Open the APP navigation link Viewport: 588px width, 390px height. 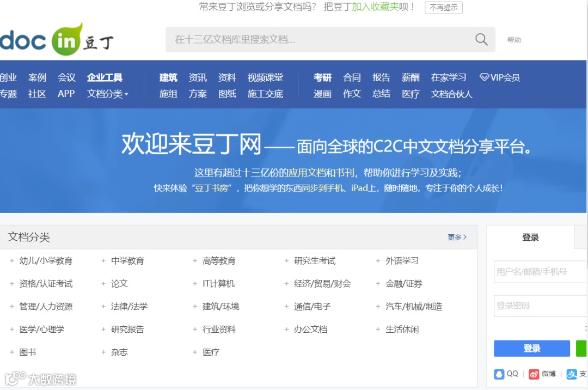[66, 94]
